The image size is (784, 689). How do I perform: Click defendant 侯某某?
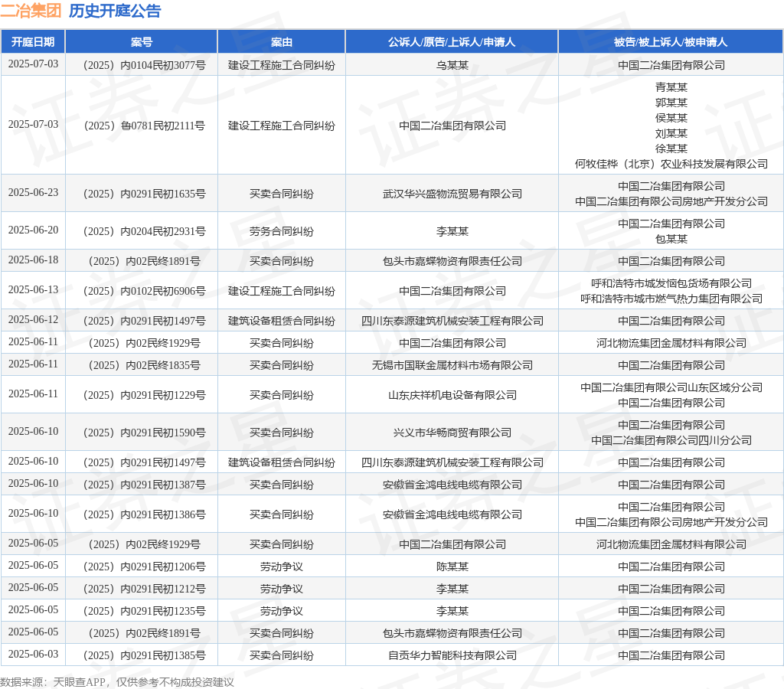[x=671, y=118]
